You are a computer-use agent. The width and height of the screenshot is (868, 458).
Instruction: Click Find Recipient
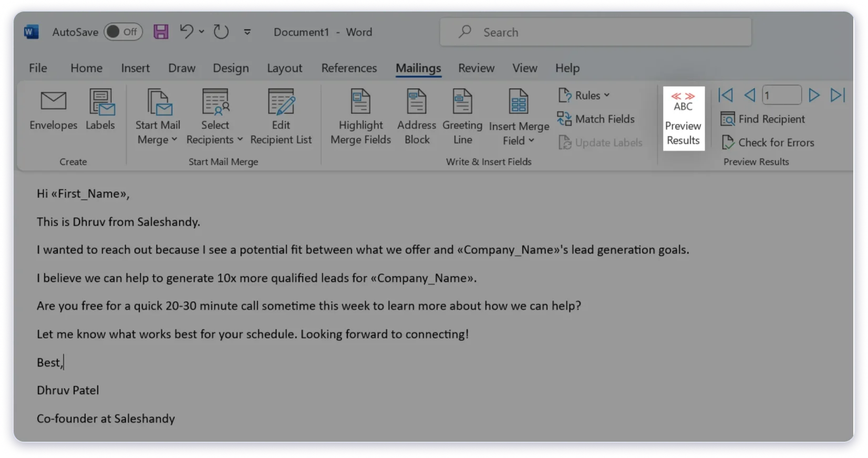tap(762, 119)
